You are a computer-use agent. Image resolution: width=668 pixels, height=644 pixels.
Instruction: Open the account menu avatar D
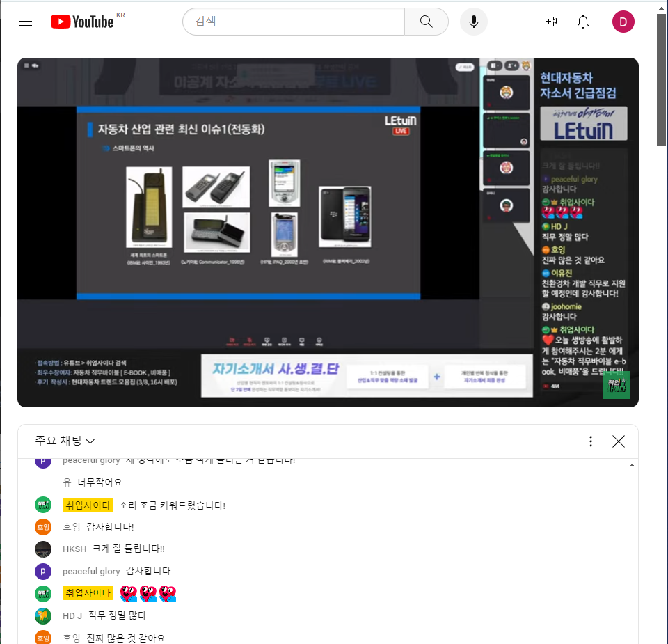623,22
